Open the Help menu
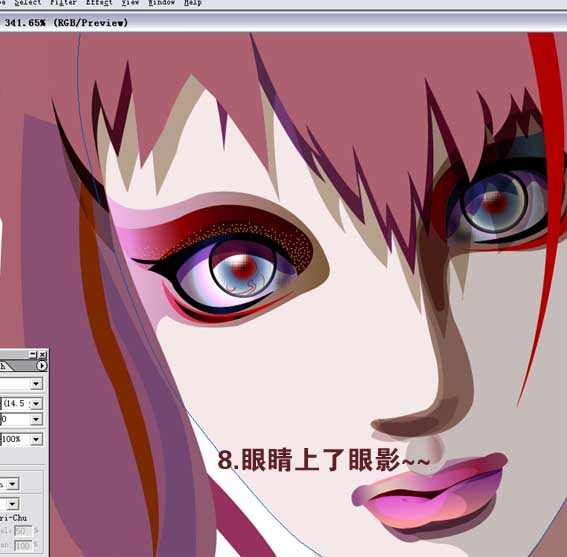Image resolution: width=567 pixels, height=557 pixels. coord(193,3)
